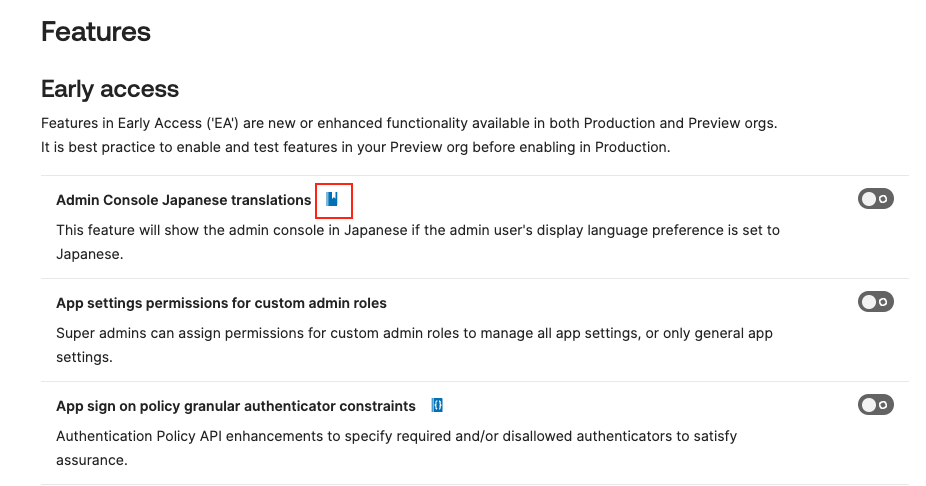Click App sign on policy granular authenticator title

point(235,406)
